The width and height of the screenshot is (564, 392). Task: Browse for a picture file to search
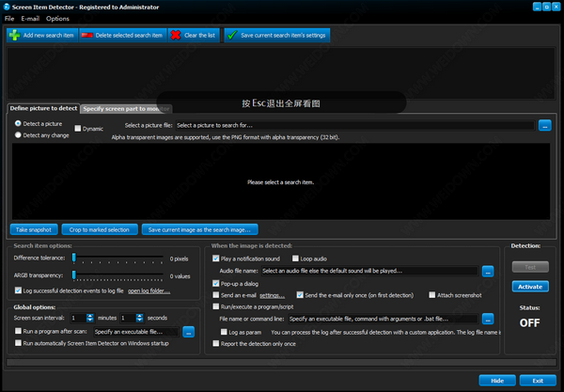544,126
